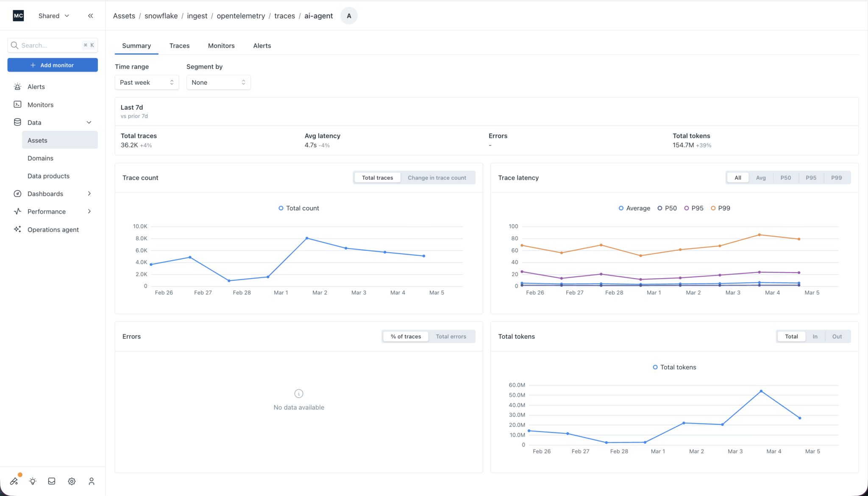
Task: Collapse the sidebar with double-chevron icon
Action: tap(90, 16)
